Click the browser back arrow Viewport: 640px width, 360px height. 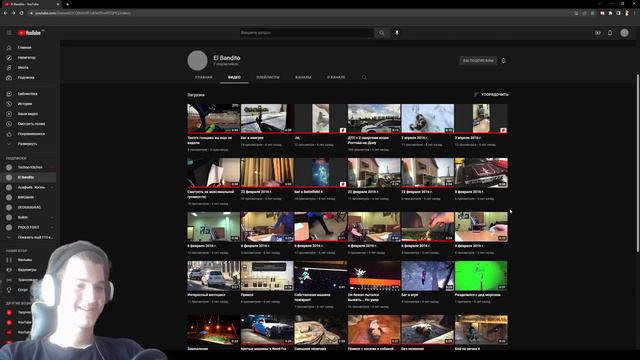5,13
